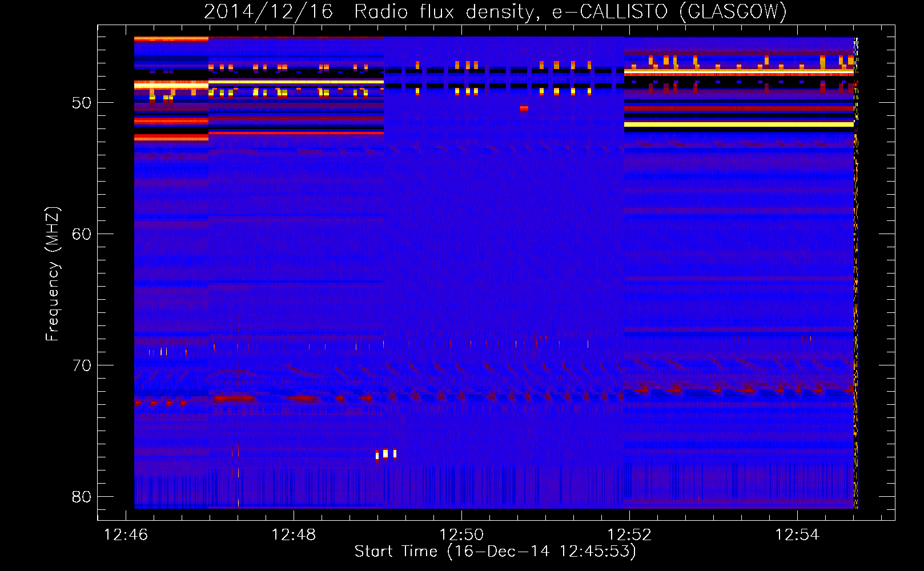Click the small red spot near 50.5 MHz
This screenshot has height=571, width=924.
point(524,107)
